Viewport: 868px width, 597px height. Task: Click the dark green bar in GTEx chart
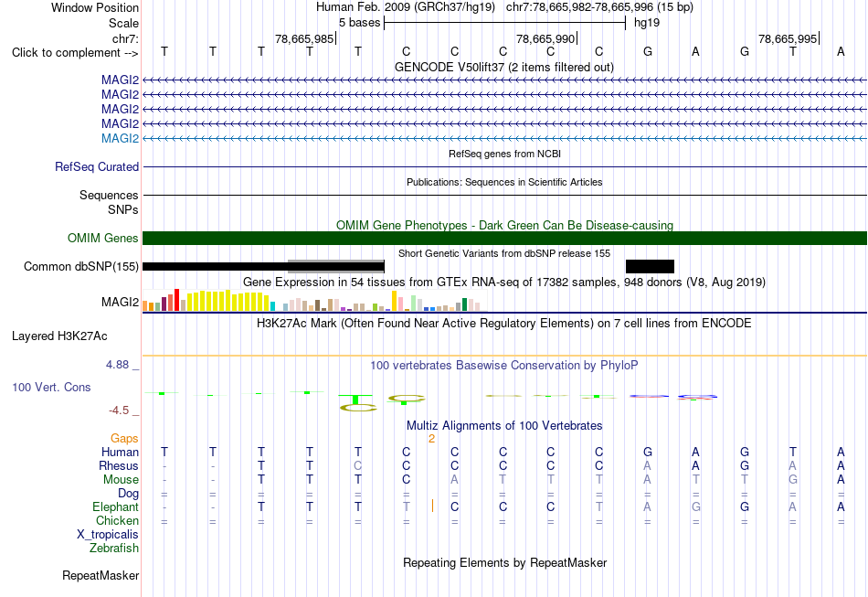464,304
